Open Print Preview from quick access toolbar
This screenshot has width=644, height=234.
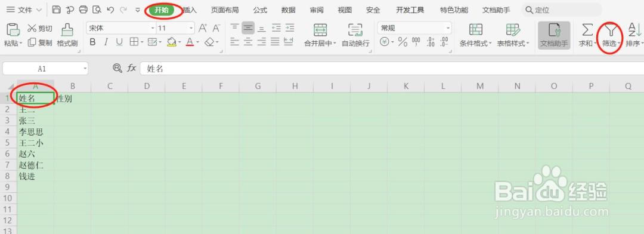tap(97, 10)
